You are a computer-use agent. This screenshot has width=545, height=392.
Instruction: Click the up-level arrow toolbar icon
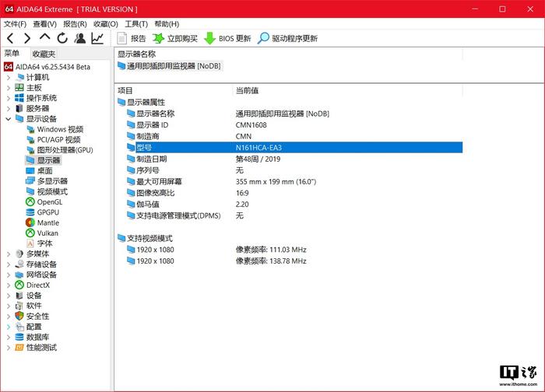click(45, 37)
